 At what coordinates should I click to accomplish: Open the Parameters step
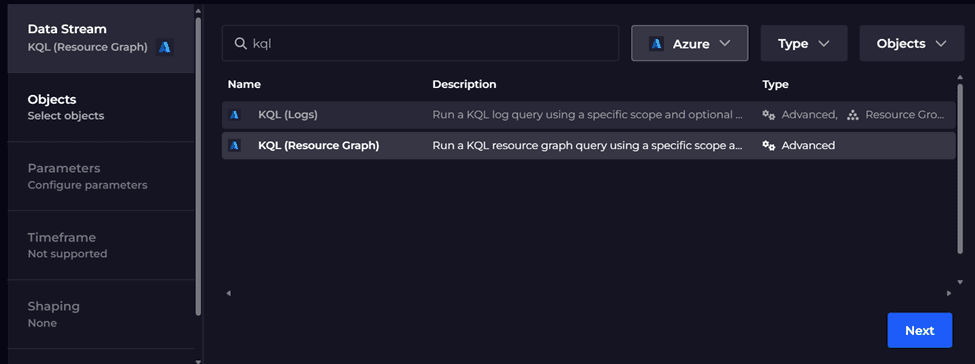point(101,176)
